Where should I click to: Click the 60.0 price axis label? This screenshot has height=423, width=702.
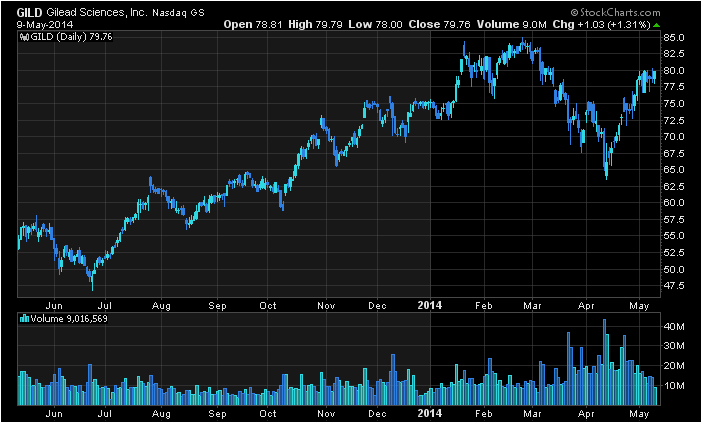(x=674, y=203)
